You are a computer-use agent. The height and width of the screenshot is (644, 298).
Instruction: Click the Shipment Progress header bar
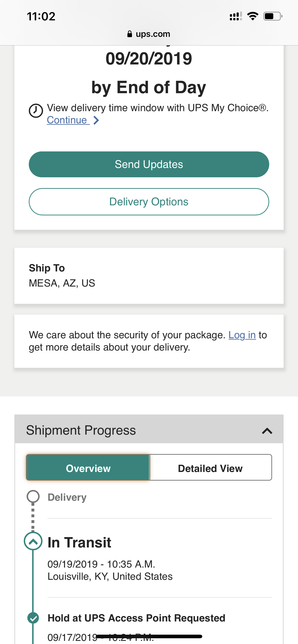tap(149, 429)
